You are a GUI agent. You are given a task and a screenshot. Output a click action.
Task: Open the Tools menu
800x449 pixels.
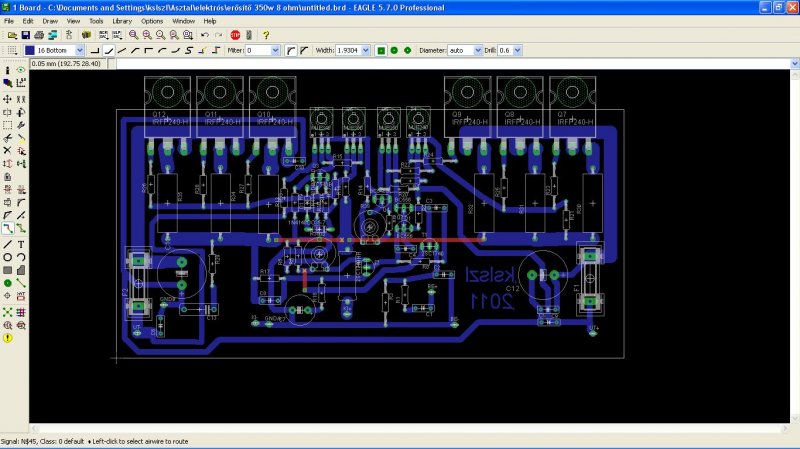96,21
